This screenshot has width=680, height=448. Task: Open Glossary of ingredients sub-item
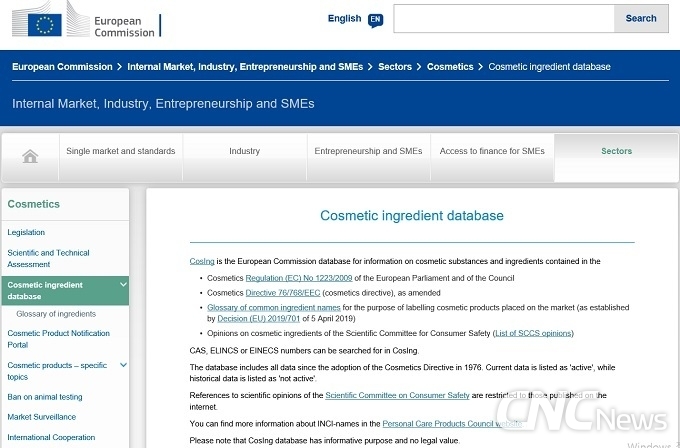click(x=56, y=314)
